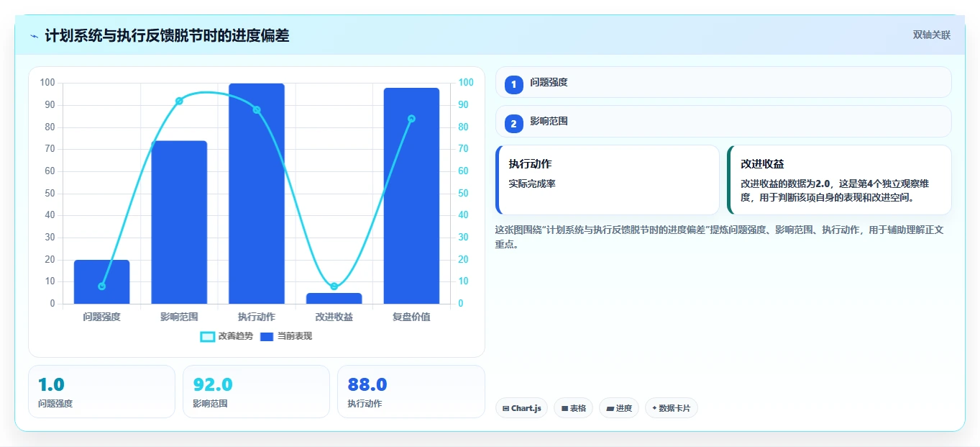Toggle the 改善趋势 legend item

[226, 336]
